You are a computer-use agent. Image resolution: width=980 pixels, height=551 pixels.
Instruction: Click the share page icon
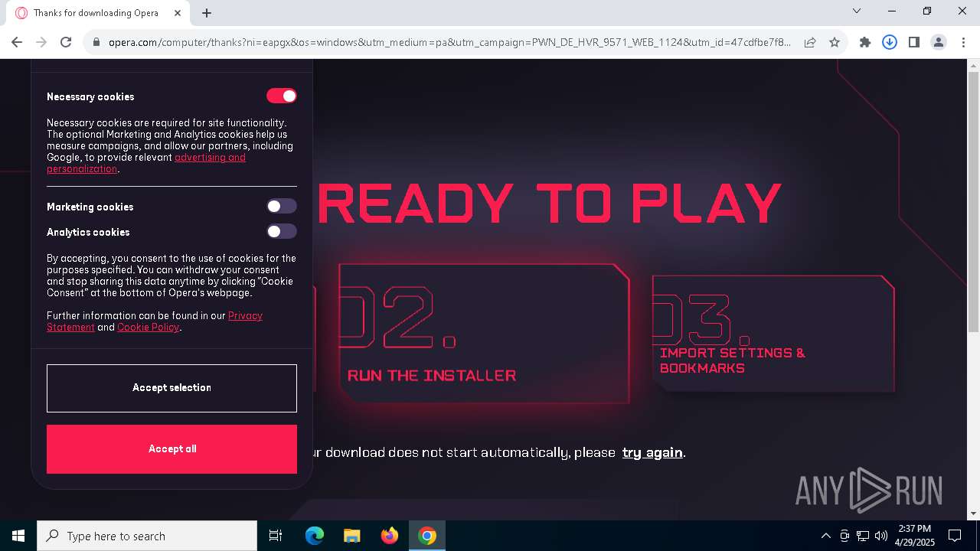810,42
